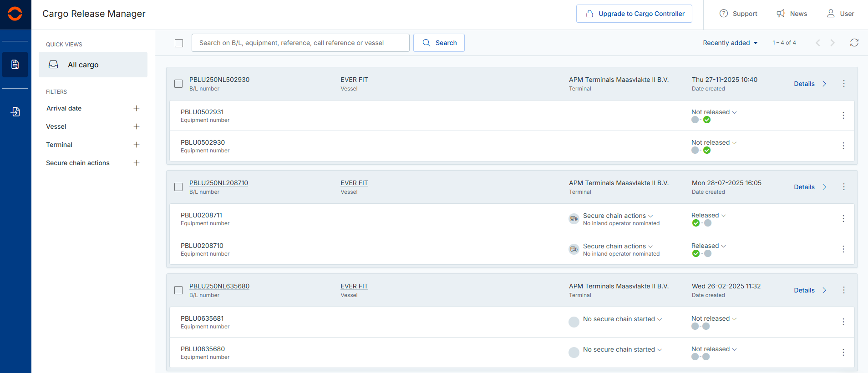Open Details for PBLU250NL208710
Screen dimensions: 868x373
pyautogui.click(x=810, y=187)
